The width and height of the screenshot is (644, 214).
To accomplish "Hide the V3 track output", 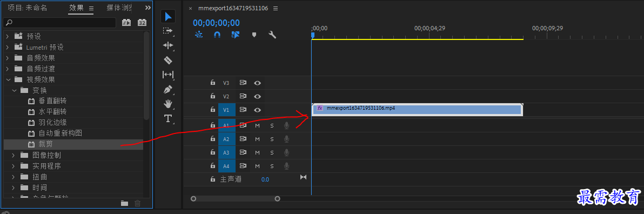I will coord(258,83).
